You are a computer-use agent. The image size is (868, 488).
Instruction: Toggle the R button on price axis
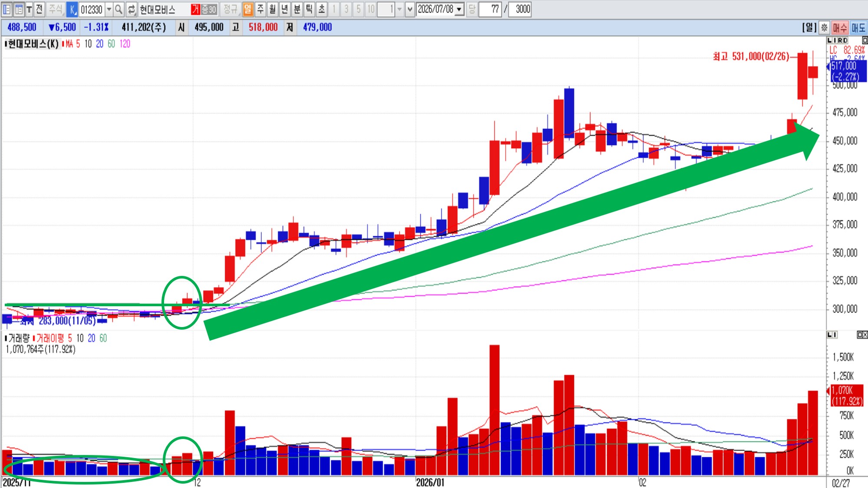840,40
